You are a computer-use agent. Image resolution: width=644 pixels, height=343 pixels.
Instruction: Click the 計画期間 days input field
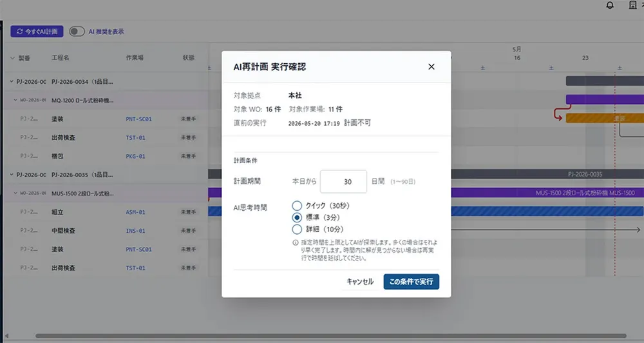[x=343, y=181]
